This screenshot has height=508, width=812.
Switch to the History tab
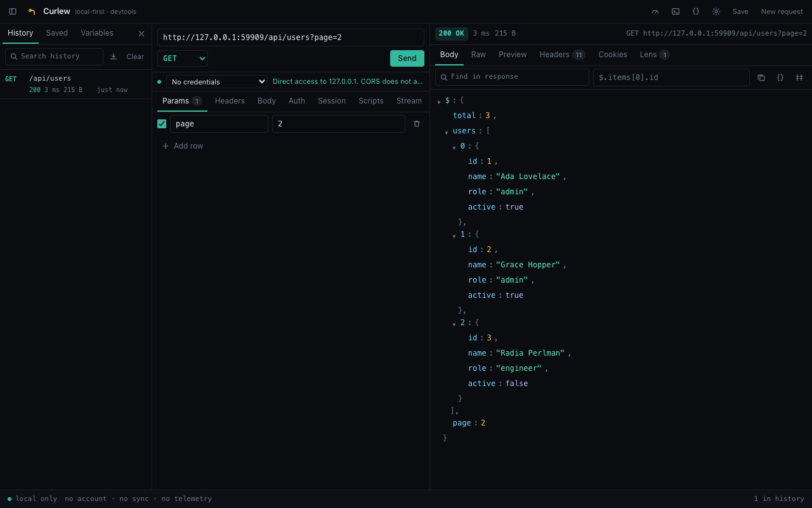(20, 33)
